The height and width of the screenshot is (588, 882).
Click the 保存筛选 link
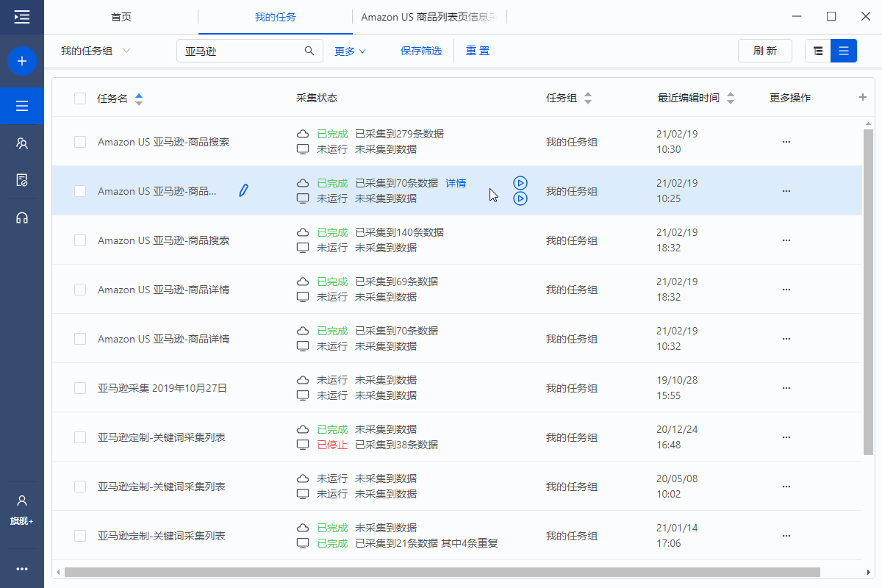421,51
